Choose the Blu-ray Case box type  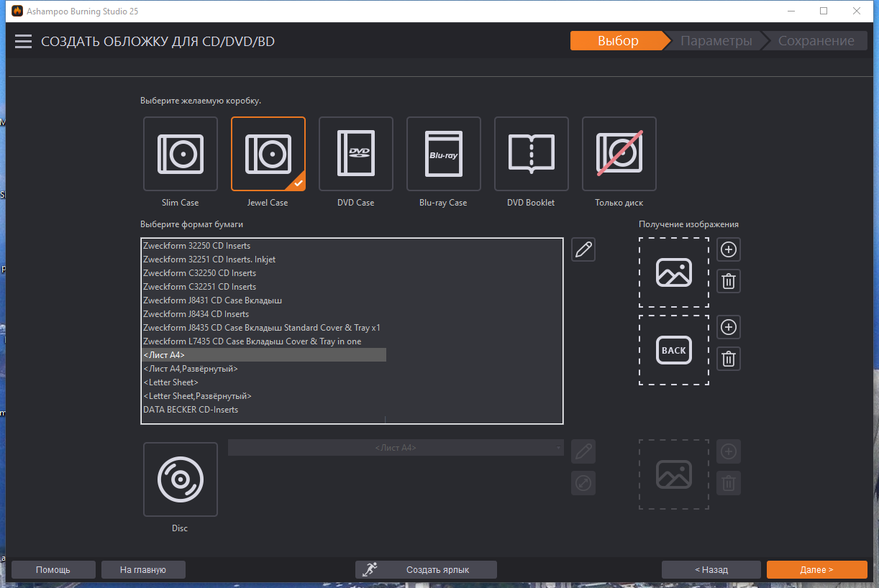[x=443, y=154]
